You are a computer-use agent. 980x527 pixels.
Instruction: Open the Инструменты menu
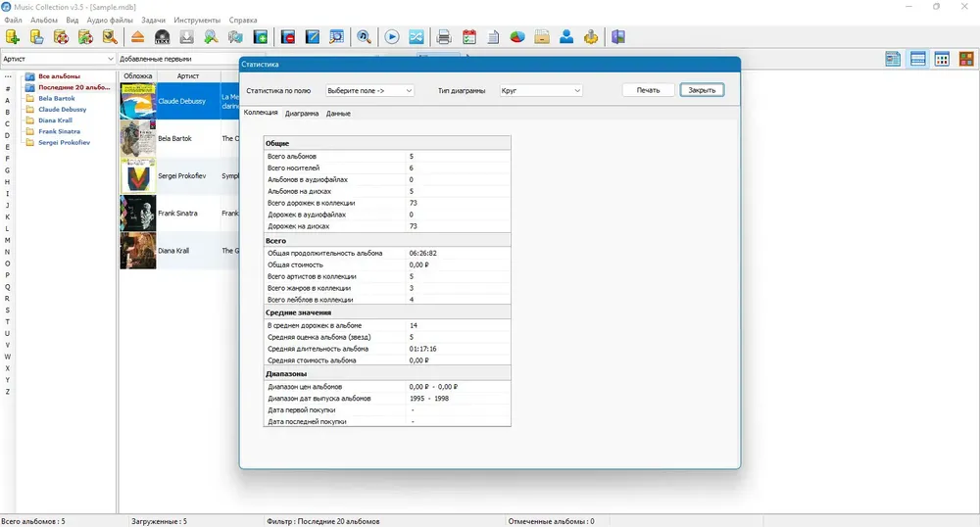point(197,20)
